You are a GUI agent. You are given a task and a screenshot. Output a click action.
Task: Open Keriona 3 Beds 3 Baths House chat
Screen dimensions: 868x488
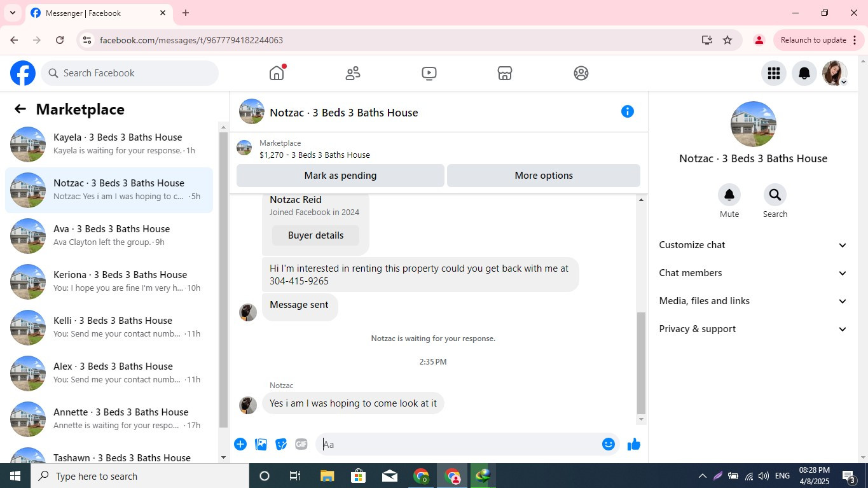(x=109, y=282)
